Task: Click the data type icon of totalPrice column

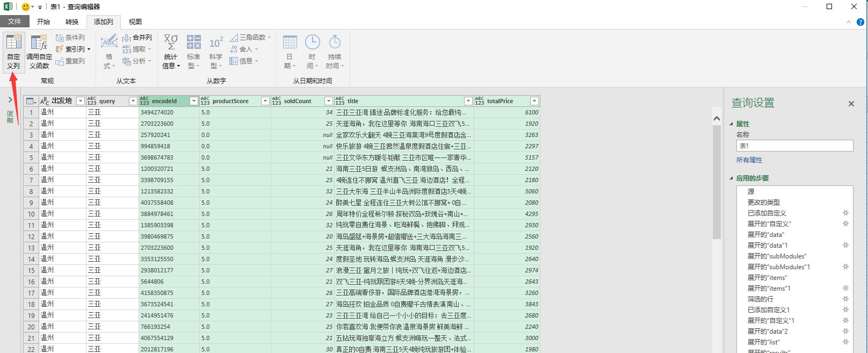Action: point(480,101)
